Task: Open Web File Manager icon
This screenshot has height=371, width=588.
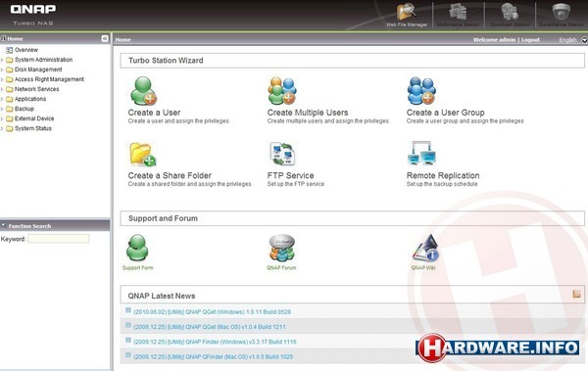Action: tap(407, 12)
